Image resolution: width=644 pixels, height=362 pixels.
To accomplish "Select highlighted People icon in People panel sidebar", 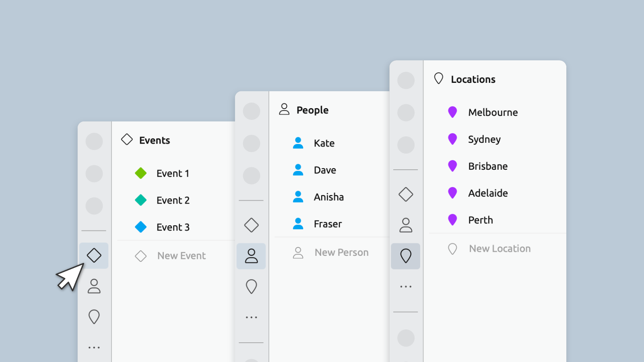I will pos(251,256).
